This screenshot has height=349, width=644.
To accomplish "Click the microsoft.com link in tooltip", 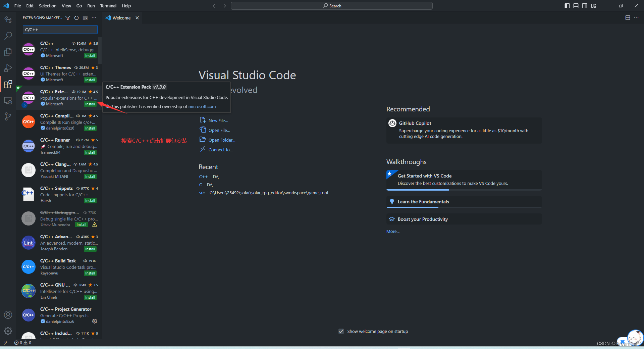I will click(x=202, y=106).
